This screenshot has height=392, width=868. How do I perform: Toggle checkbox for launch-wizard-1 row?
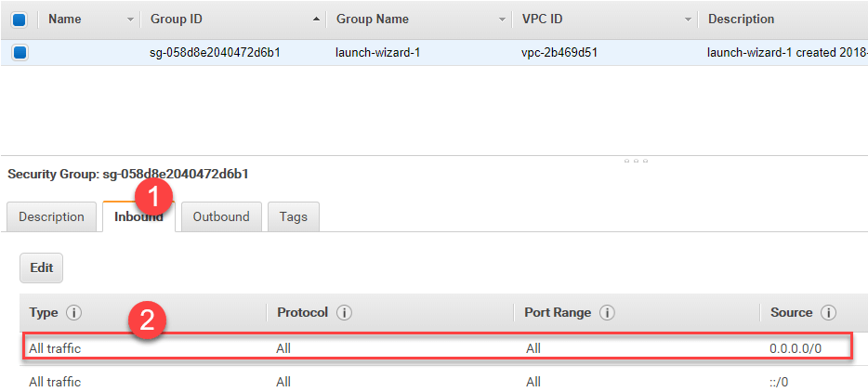pos(20,53)
